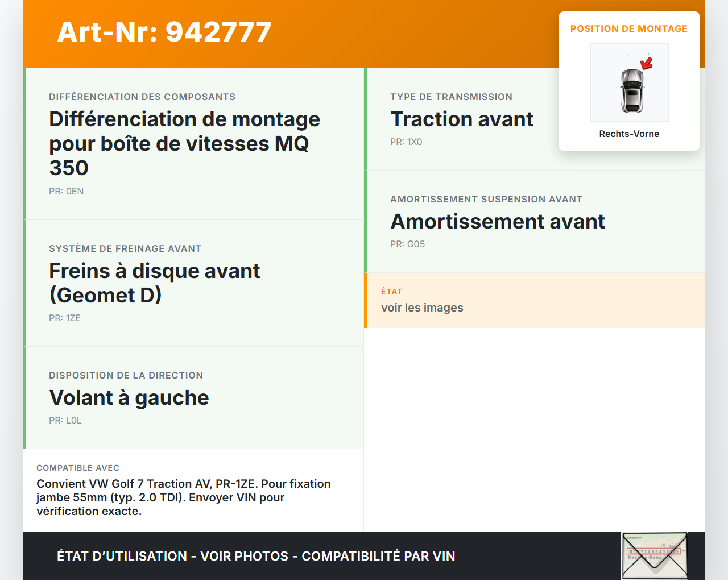Collapse the AMORTISSEMENT SUSPENSION AVANT card
Viewport: 728px width, 581px height.
click(x=486, y=199)
